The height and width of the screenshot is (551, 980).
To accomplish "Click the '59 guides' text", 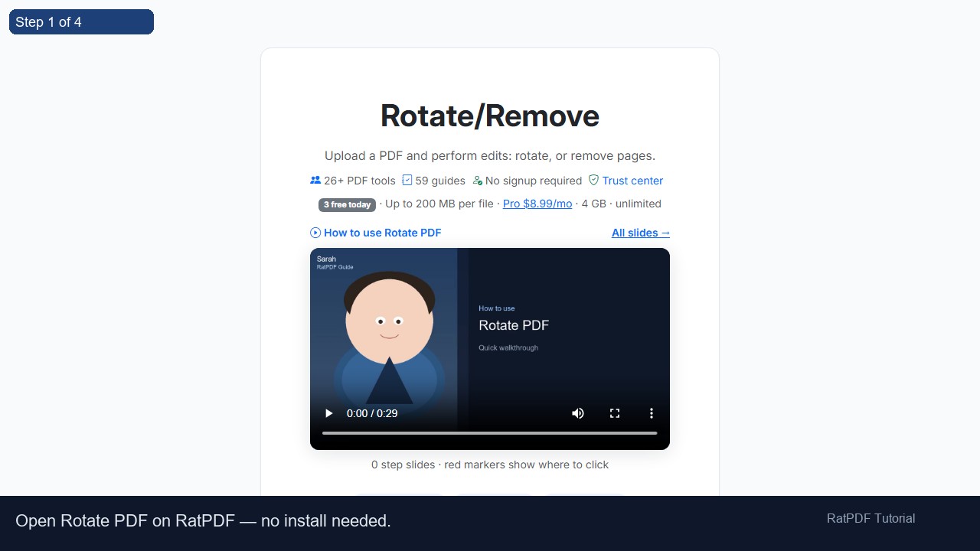I will pyautogui.click(x=440, y=181).
